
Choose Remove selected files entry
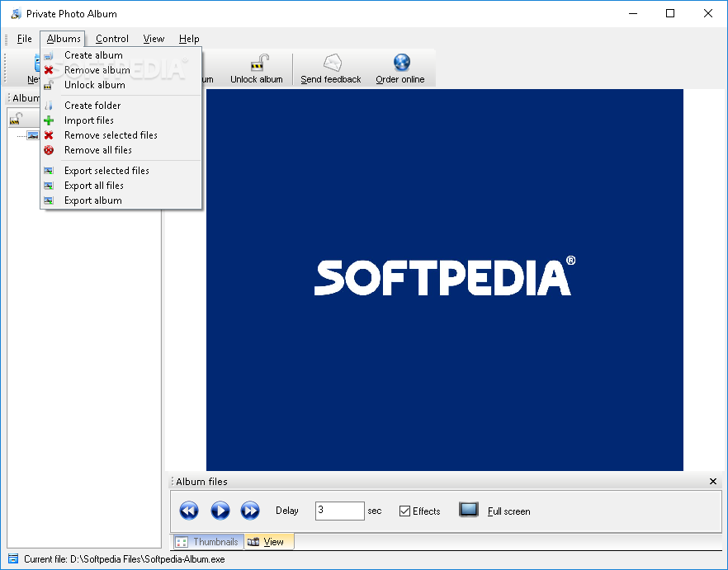[121, 135]
